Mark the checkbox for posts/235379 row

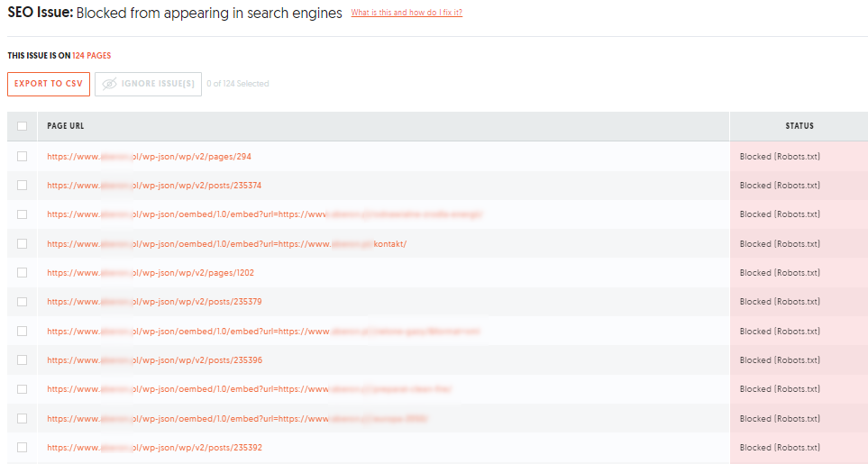pos(22,302)
